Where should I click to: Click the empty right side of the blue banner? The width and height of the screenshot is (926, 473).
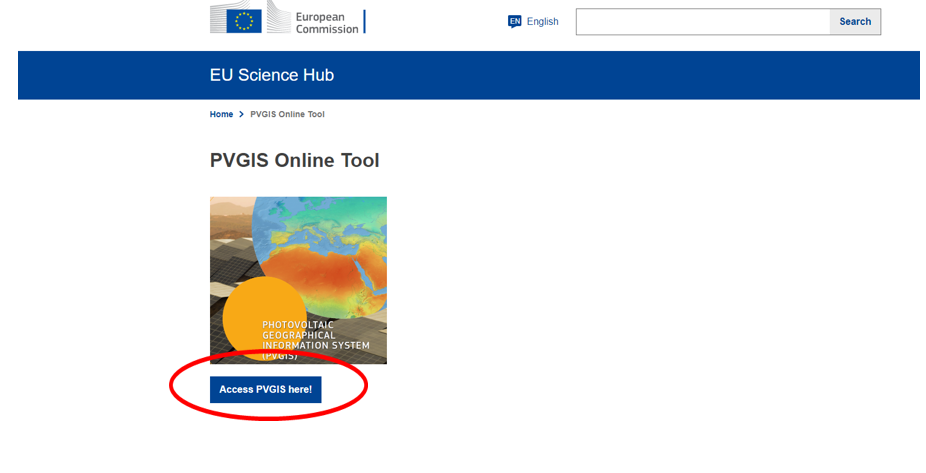700,75
